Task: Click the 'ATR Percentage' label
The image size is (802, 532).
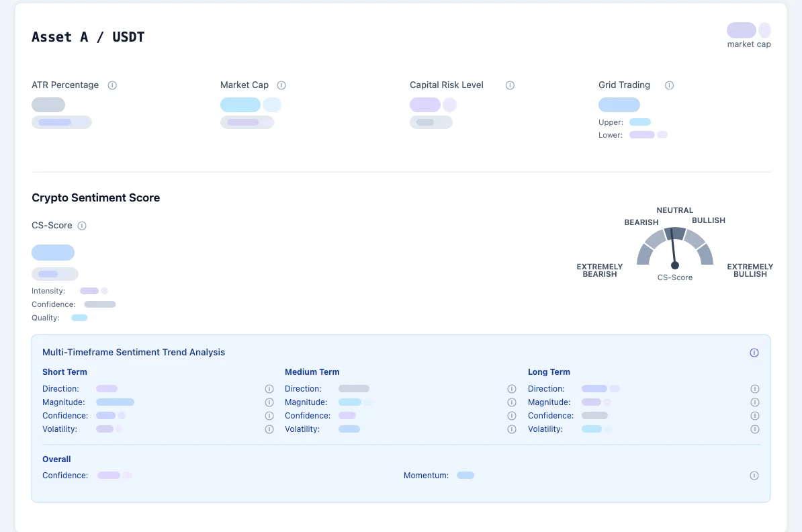Action: click(x=65, y=85)
